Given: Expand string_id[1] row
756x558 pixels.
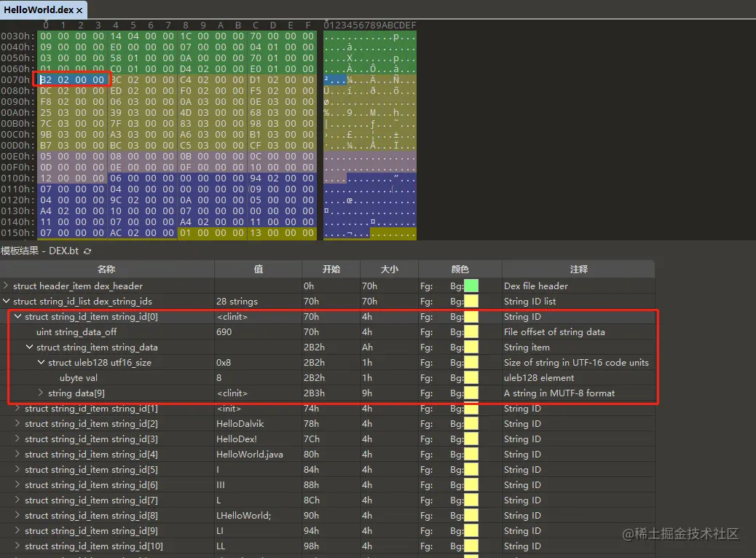Looking at the screenshot, I should click(x=17, y=408).
